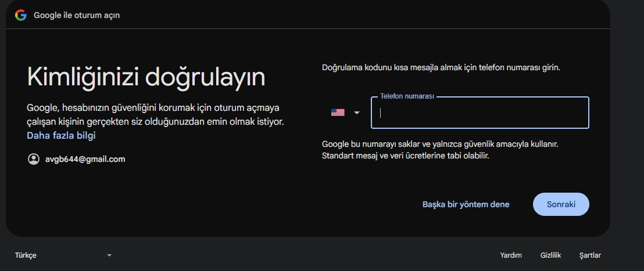Image resolution: width=644 pixels, height=271 pixels.
Task: Click the account avatar icon beside avgb644@gmail.com
Action: (33, 159)
